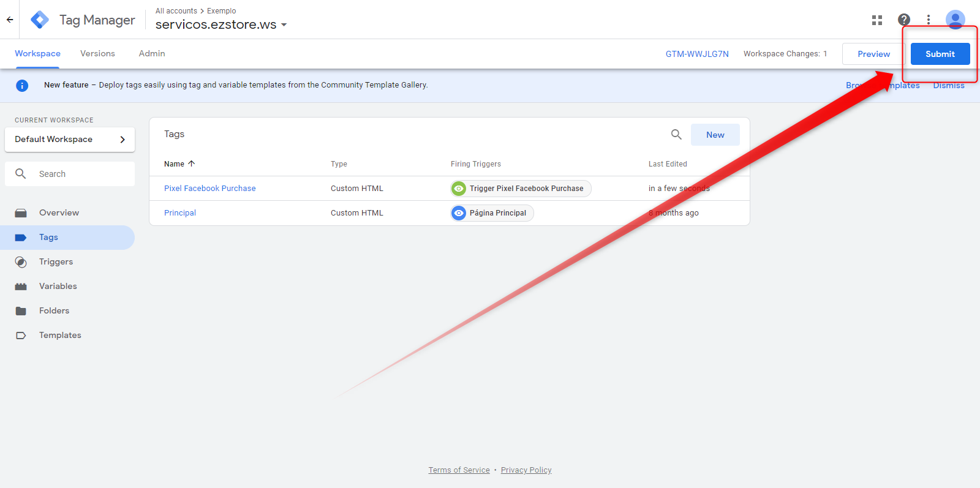Click All accounts breadcrumb
Viewport: 980px width, 488px height.
pyautogui.click(x=176, y=11)
